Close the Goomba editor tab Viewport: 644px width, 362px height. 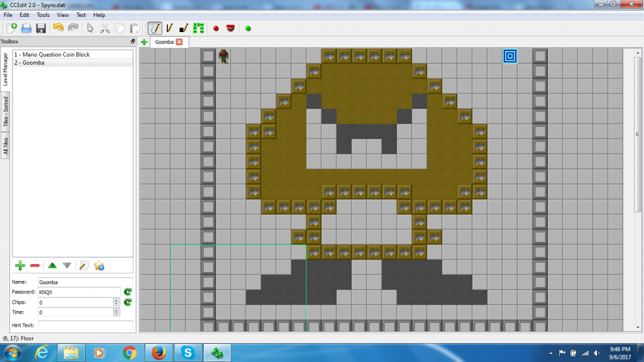click(179, 42)
